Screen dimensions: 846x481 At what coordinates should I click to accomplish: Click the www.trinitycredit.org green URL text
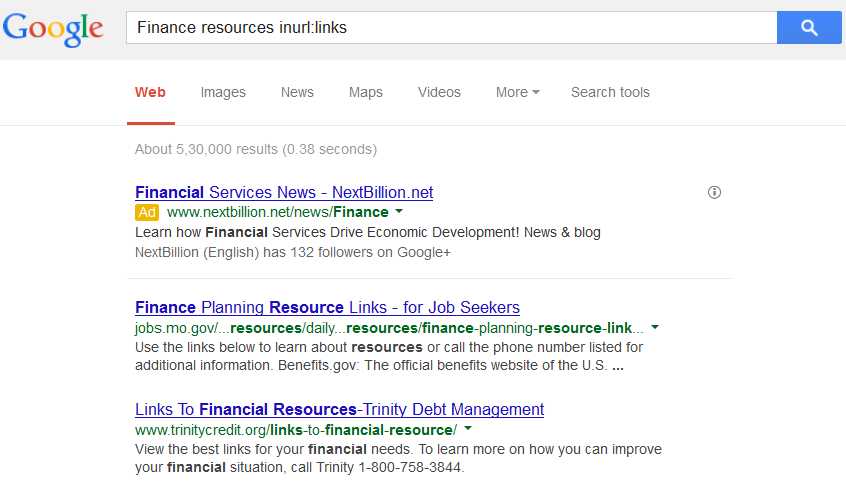(x=296, y=430)
